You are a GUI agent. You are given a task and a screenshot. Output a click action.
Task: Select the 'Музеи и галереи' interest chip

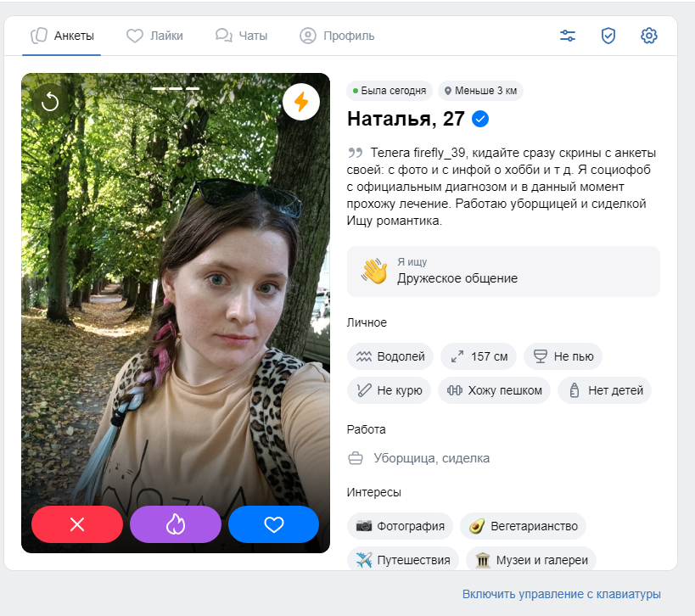531,560
